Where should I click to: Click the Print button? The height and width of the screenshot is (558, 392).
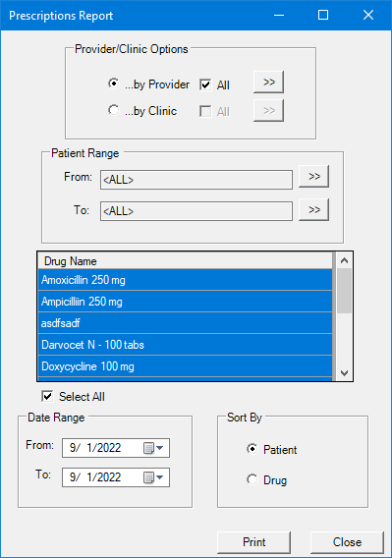point(253,542)
